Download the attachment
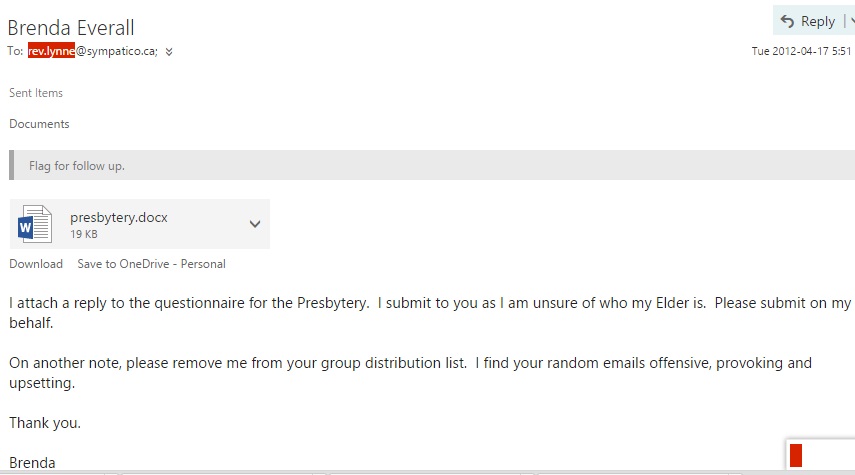 [x=36, y=264]
